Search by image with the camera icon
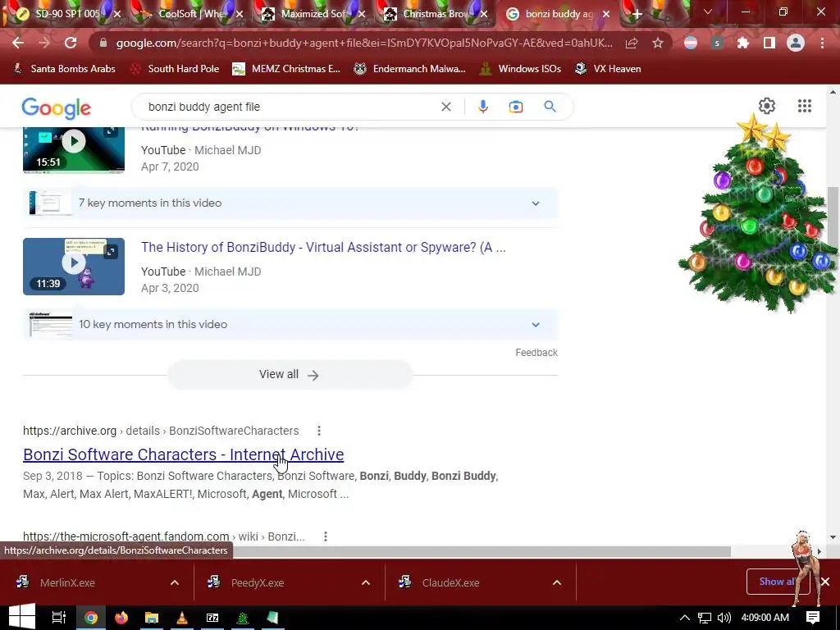840x630 pixels. click(x=515, y=107)
